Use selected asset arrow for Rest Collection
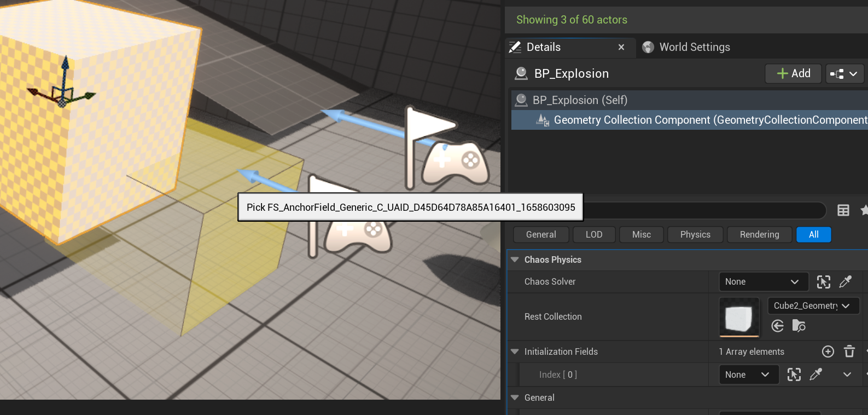 (778, 326)
